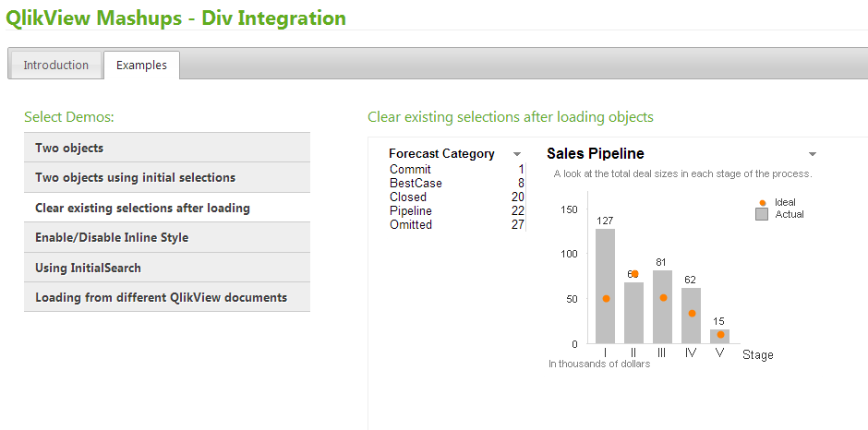Expand the Forecast Category dropdown arrow

click(517, 154)
